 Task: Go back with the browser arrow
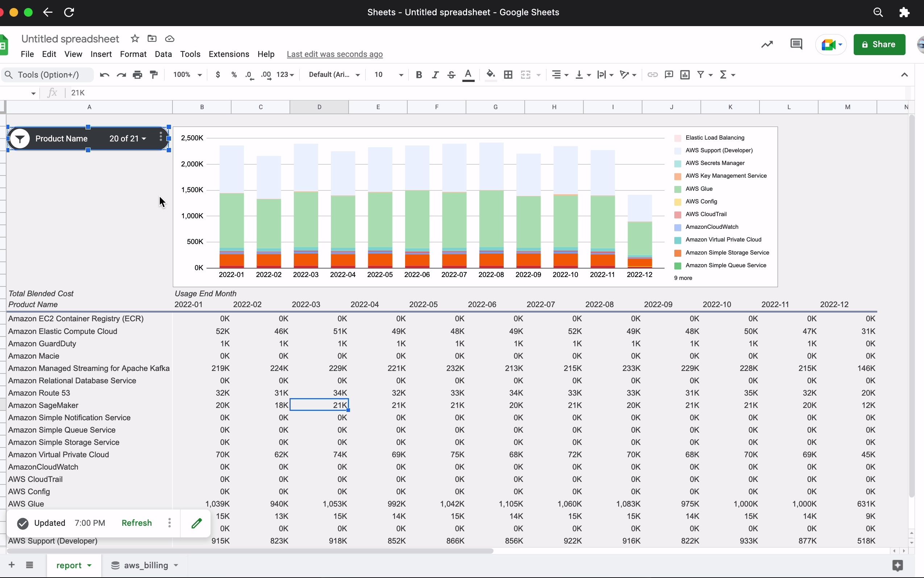point(47,12)
